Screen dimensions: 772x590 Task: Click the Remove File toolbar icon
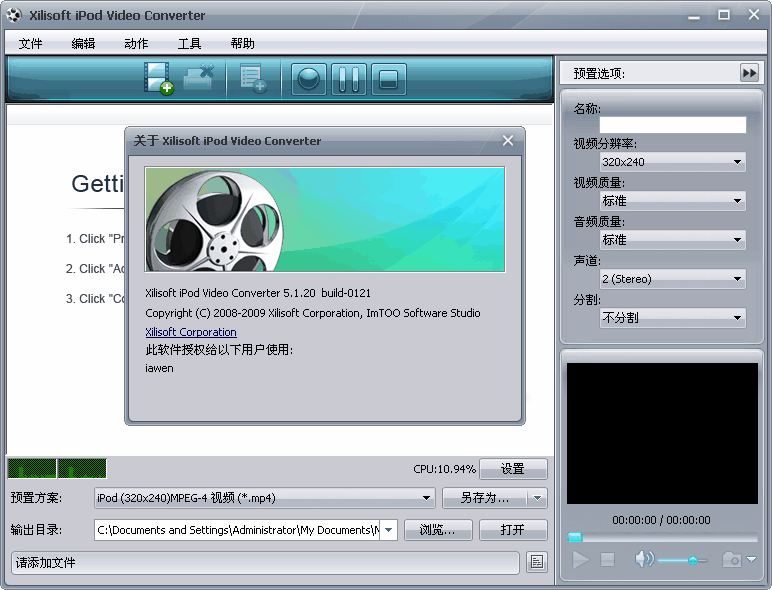(199, 78)
